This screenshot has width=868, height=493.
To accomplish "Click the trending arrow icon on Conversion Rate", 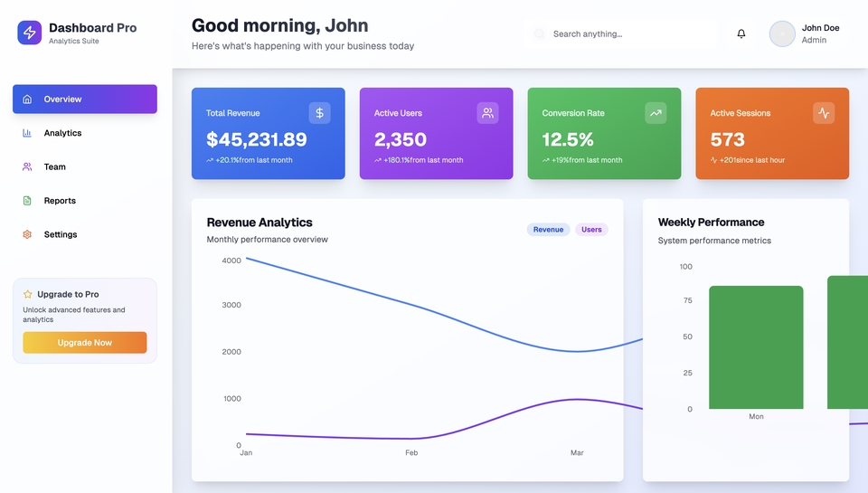I will 656,113.
